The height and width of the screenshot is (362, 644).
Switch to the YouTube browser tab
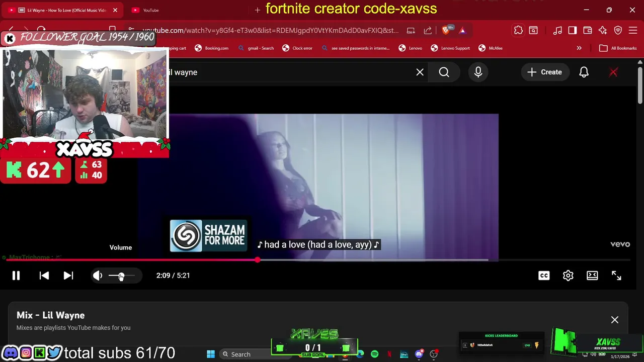[151, 10]
